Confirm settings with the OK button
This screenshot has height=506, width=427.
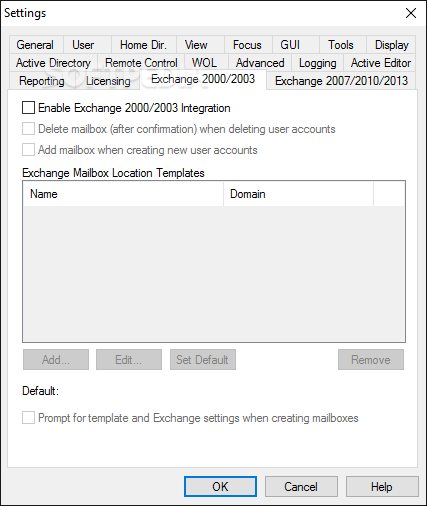220,487
